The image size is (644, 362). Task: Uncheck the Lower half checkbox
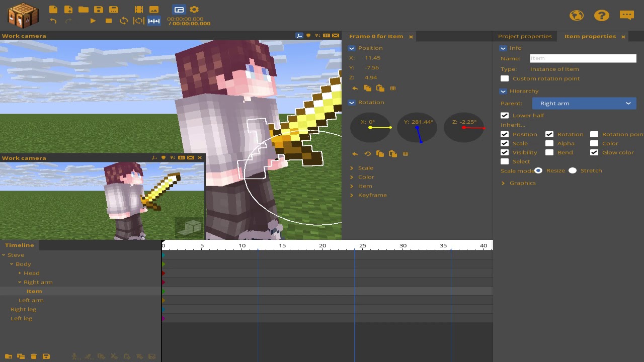coord(505,115)
